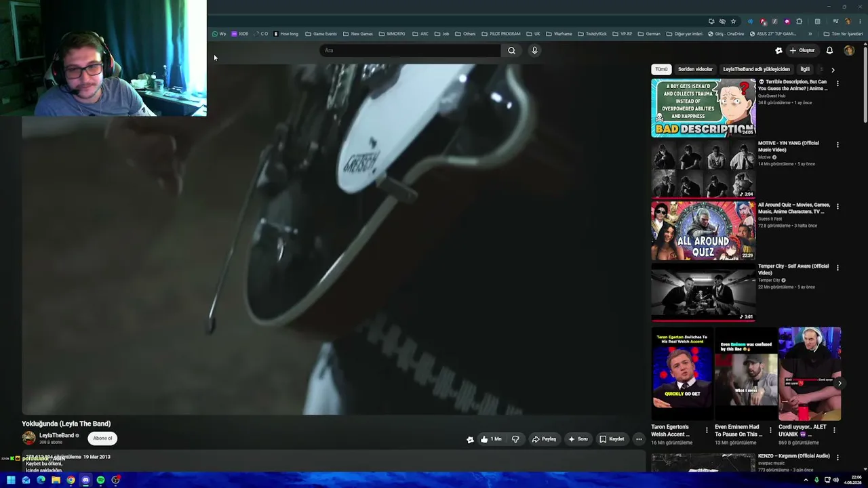Open the more actions ellipsis under the video
This screenshot has width=868, height=488.
click(639, 439)
